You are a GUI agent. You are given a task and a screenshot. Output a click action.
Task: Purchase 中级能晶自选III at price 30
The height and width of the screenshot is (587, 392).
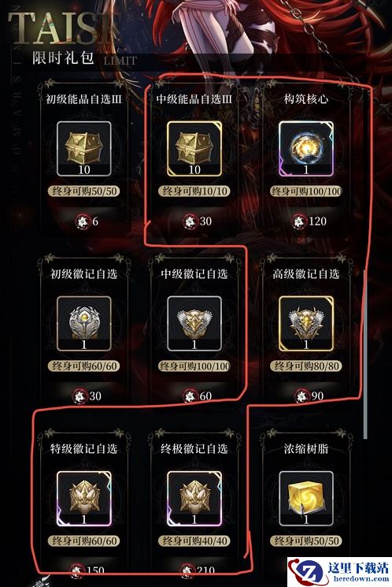(198, 221)
